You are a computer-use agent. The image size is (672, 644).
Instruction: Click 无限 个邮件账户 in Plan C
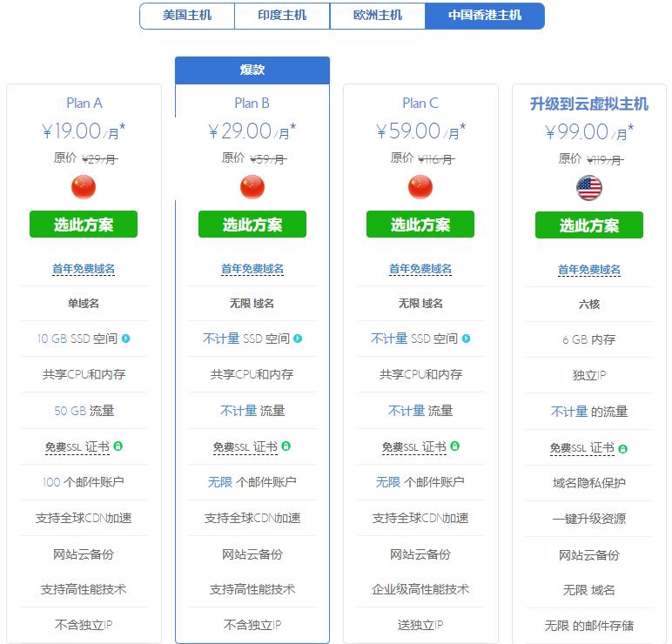tap(420, 482)
